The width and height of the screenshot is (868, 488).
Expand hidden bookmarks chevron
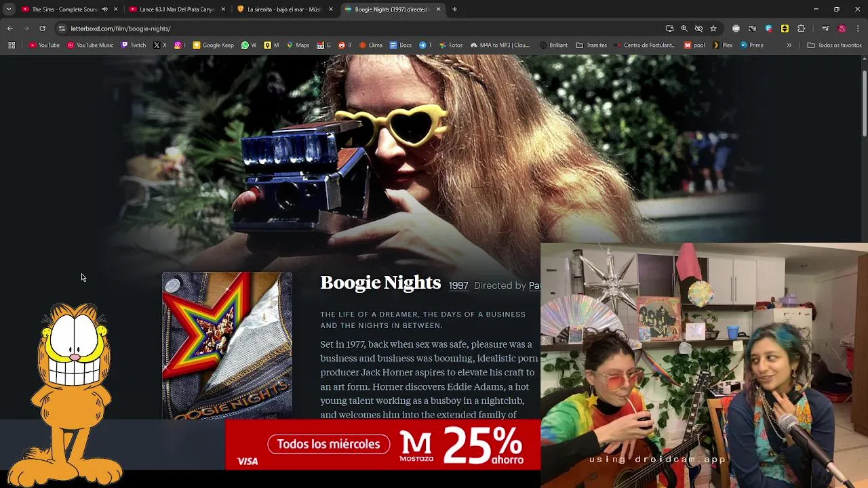789,45
